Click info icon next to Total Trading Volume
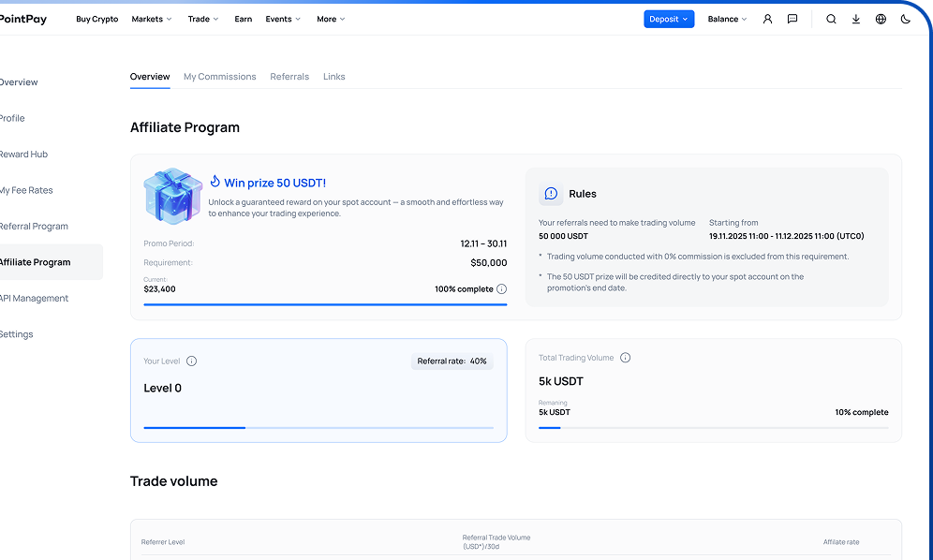This screenshot has height=560, width=933. (626, 358)
